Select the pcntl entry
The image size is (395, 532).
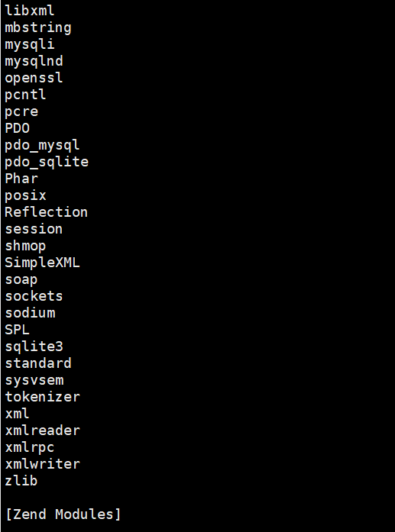tap(25, 95)
